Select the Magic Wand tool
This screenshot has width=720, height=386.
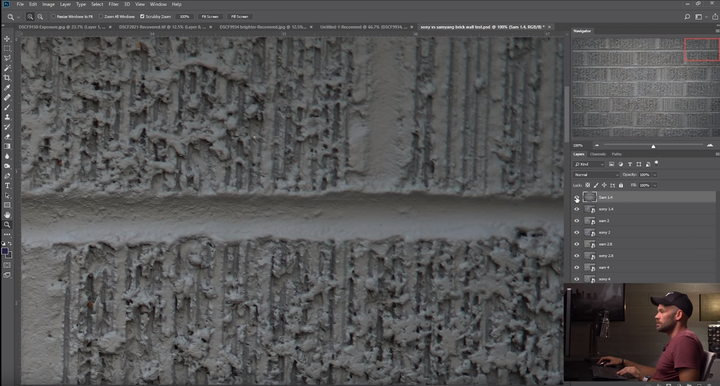(7, 68)
